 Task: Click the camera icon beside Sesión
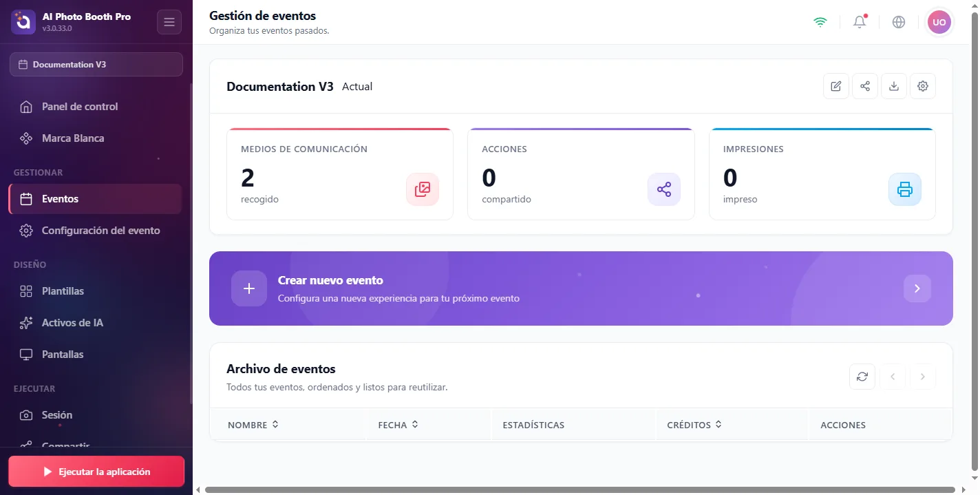26,415
